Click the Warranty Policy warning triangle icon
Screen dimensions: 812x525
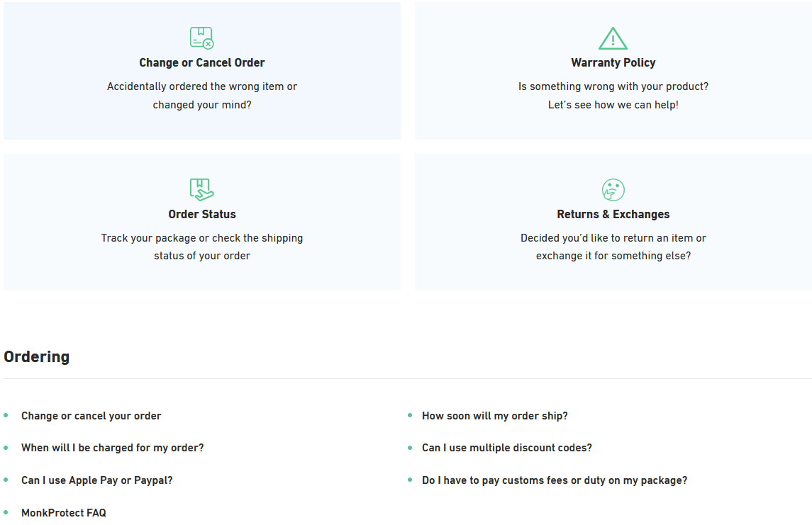[x=613, y=38]
